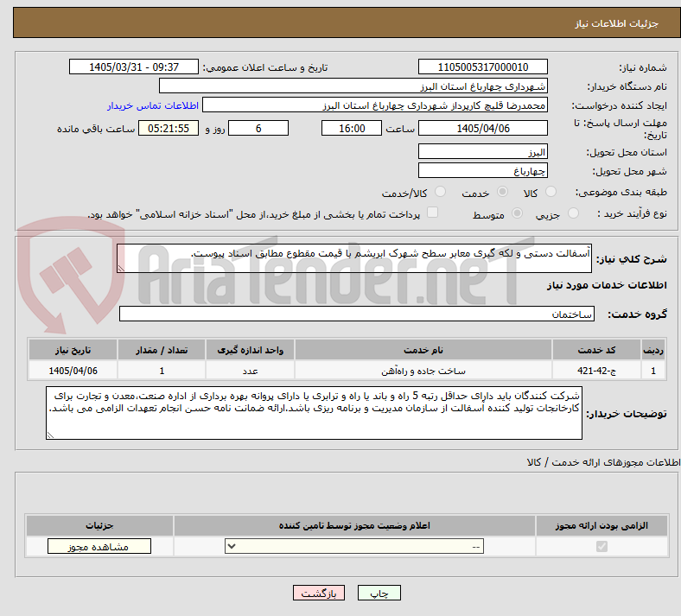Click the remaining time field 05:21:55

click(169, 128)
